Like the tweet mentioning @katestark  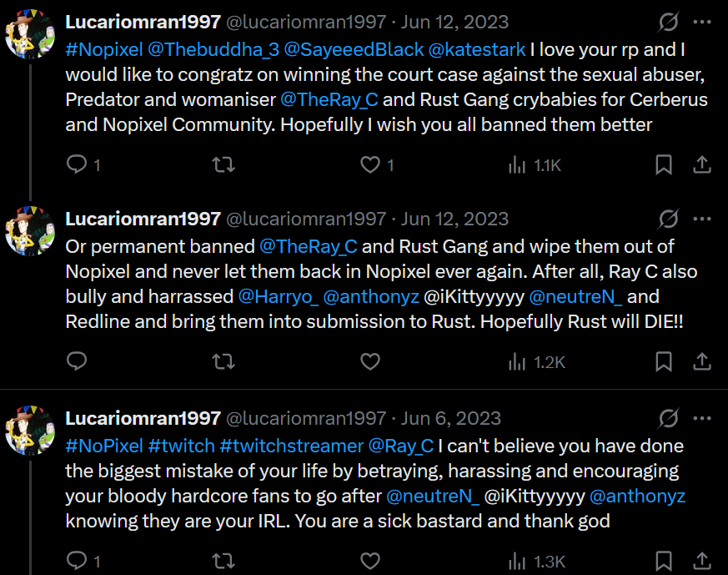(x=369, y=165)
